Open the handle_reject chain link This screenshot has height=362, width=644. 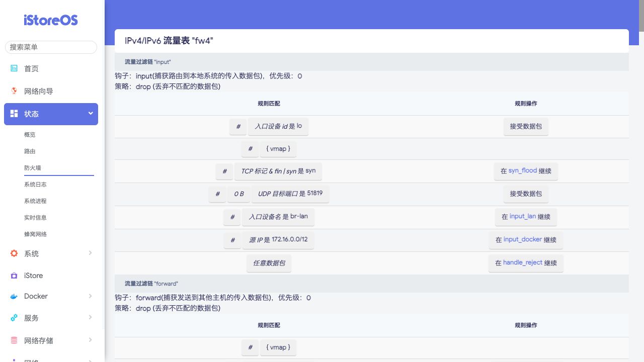[x=522, y=263]
